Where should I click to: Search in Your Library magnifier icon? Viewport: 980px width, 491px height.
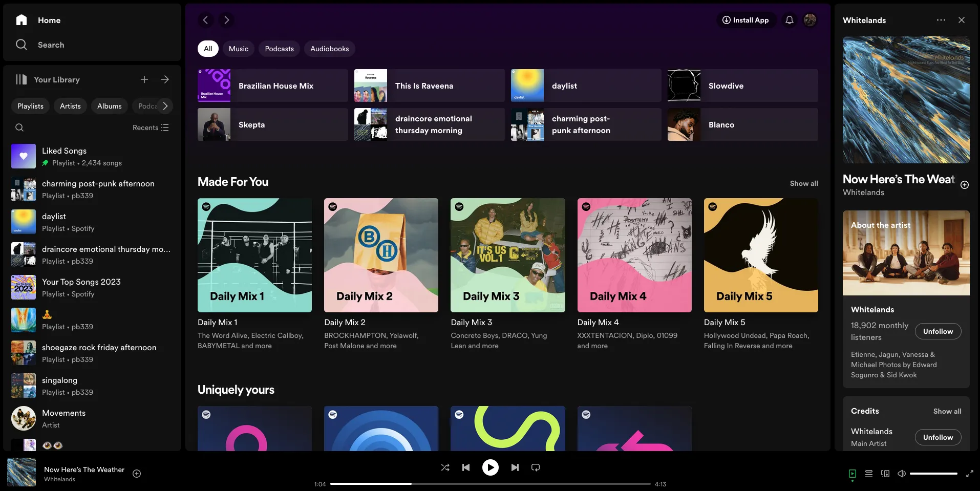(19, 127)
